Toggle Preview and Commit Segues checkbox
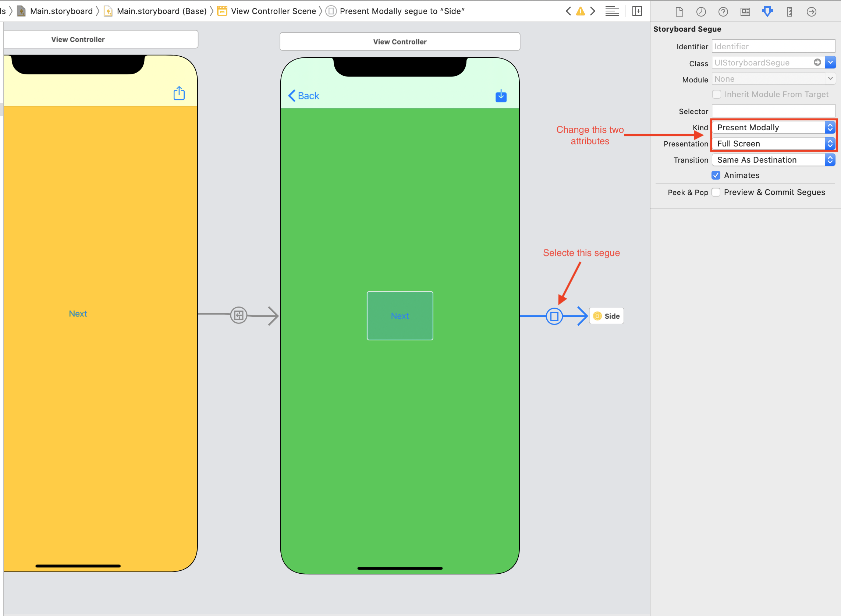This screenshot has height=616, width=841. (716, 191)
